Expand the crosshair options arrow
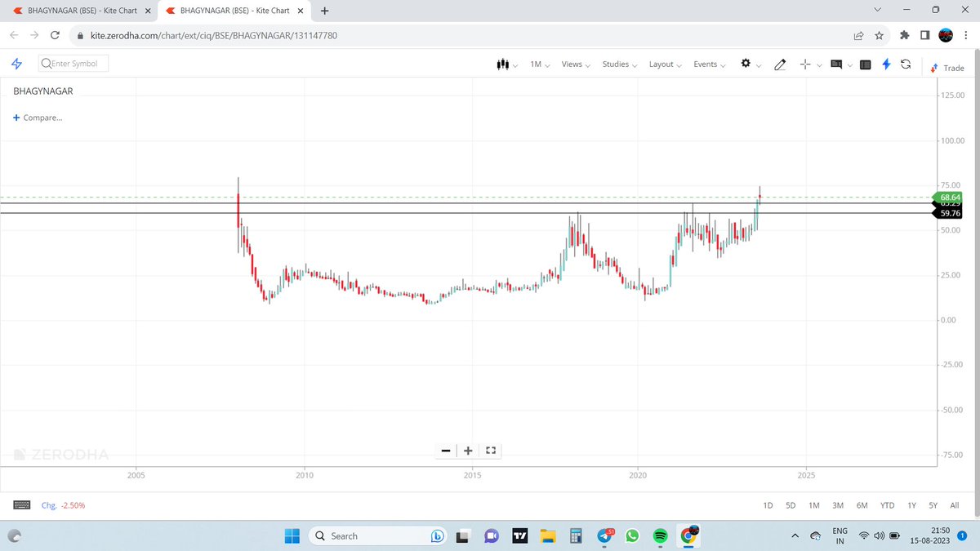Viewport: 980px width, 551px height. (818, 65)
